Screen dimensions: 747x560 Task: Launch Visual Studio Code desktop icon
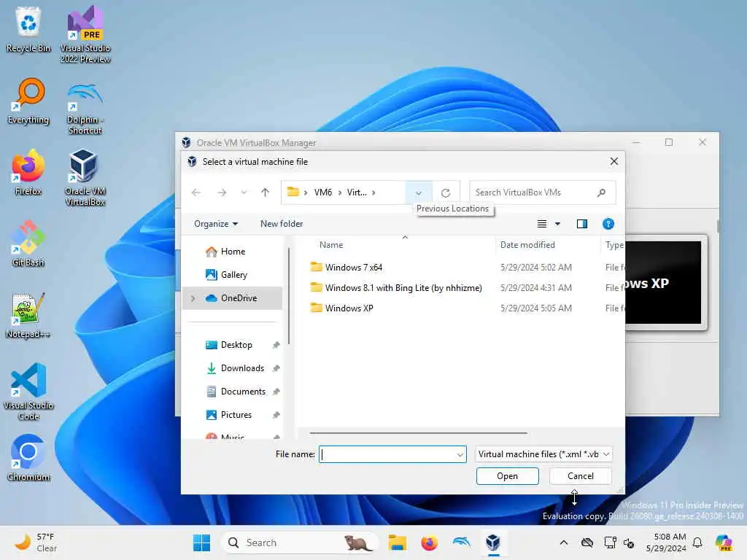coord(28,392)
